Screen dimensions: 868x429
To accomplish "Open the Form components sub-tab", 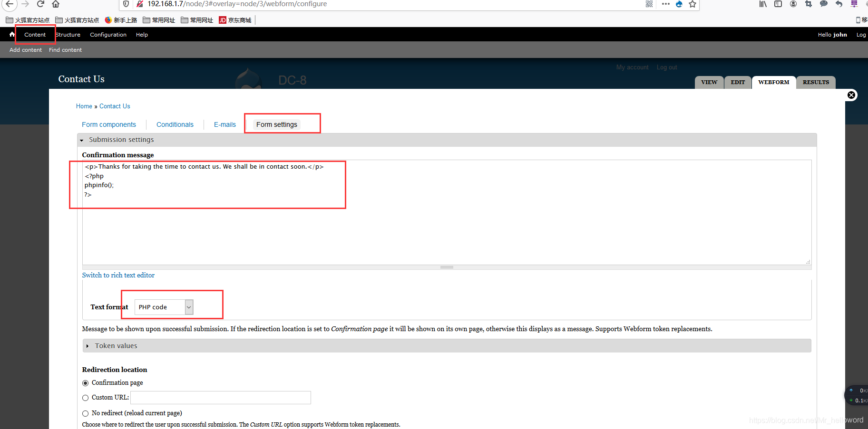I will 109,124.
